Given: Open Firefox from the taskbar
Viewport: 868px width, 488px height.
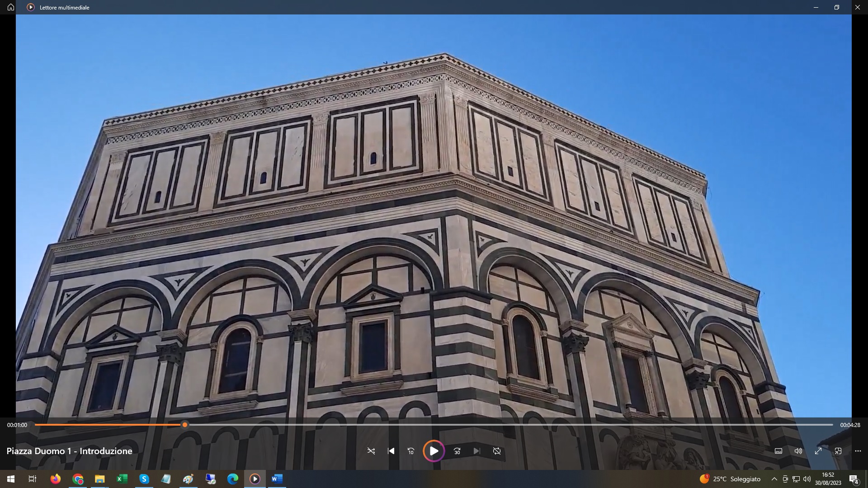Looking at the screenshot, I should pyautogui.click(x=56, y=479).
